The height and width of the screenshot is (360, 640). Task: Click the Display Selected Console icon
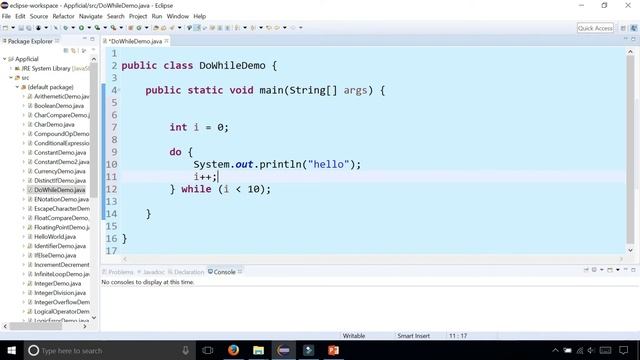point(594,270)
